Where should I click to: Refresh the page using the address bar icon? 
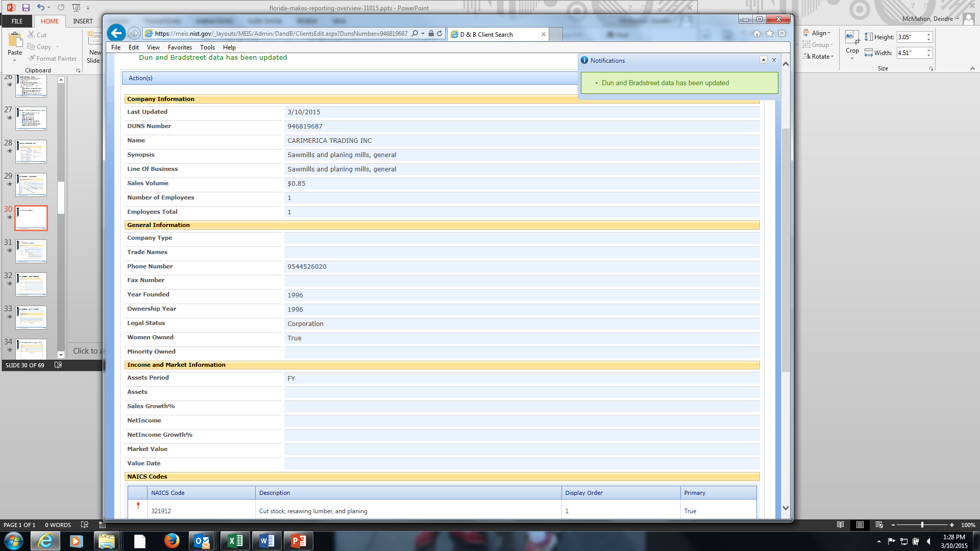pyautogui.click(x=439, y=34)
